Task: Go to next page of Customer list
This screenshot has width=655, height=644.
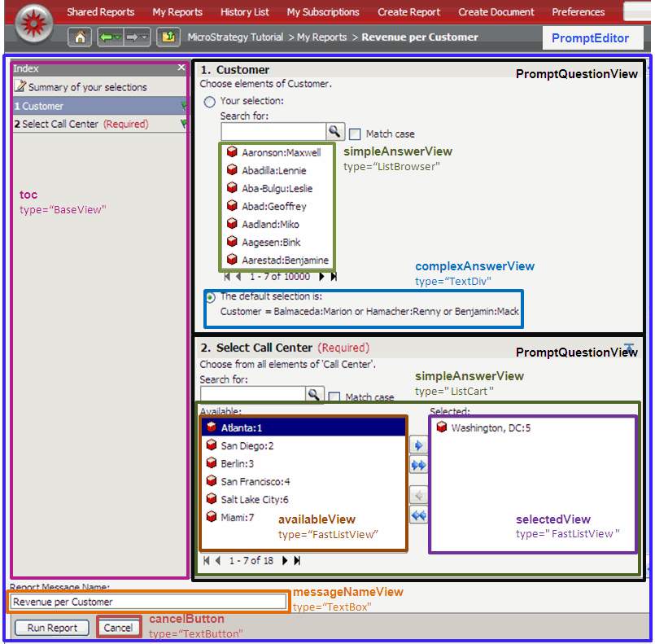Action: pyautogui.click(x=320, y=277)
